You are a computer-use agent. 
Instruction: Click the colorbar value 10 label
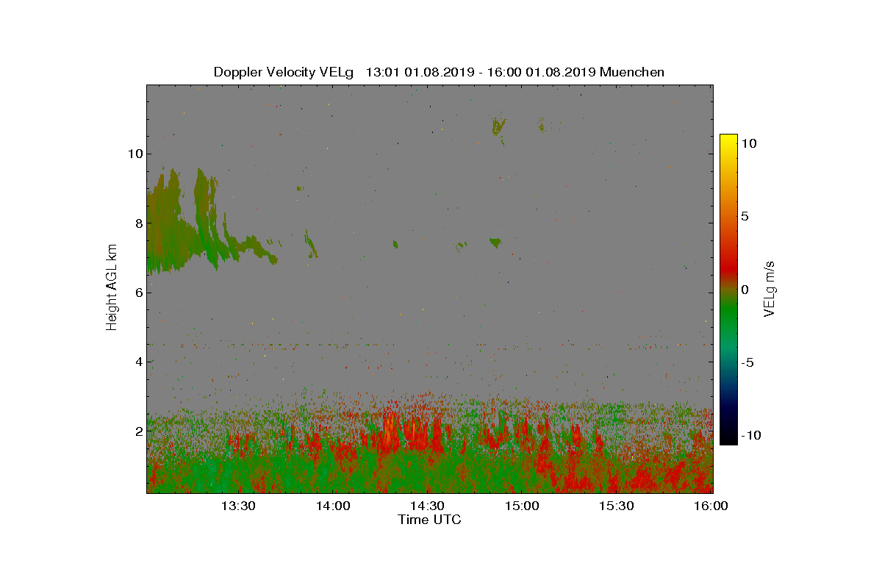coord(749,144)
